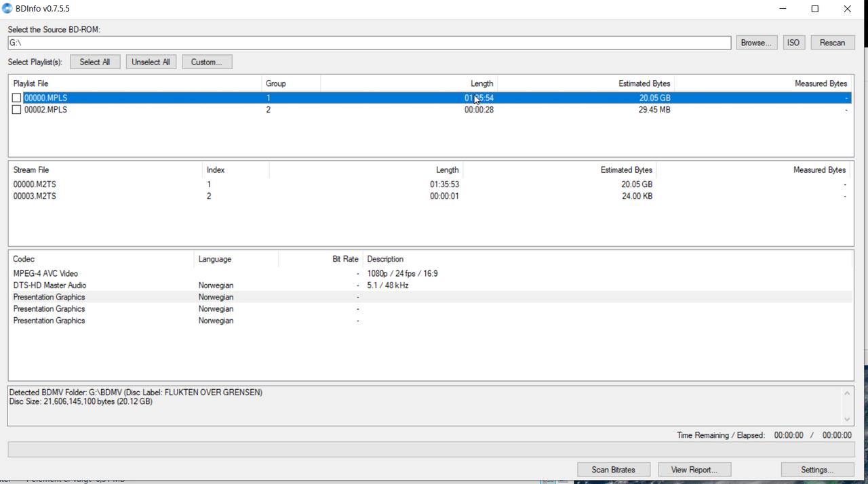Focus the source BD-ROM path field
868x484 pixels.
click(x=370, y=43)
